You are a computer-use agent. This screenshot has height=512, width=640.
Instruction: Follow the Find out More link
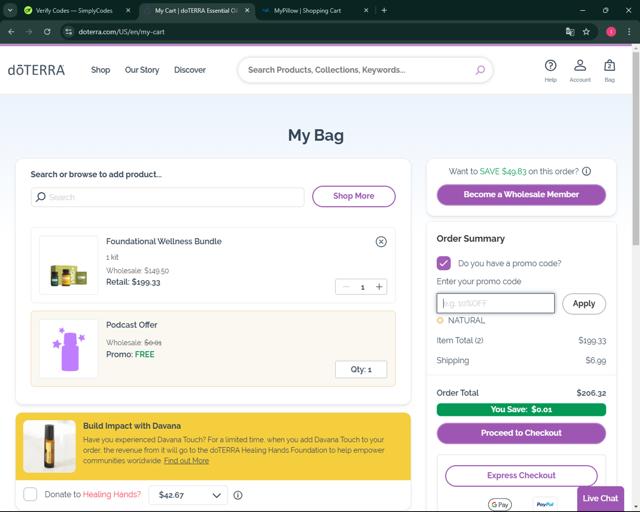pyautogui.click(x=187, y=461)
